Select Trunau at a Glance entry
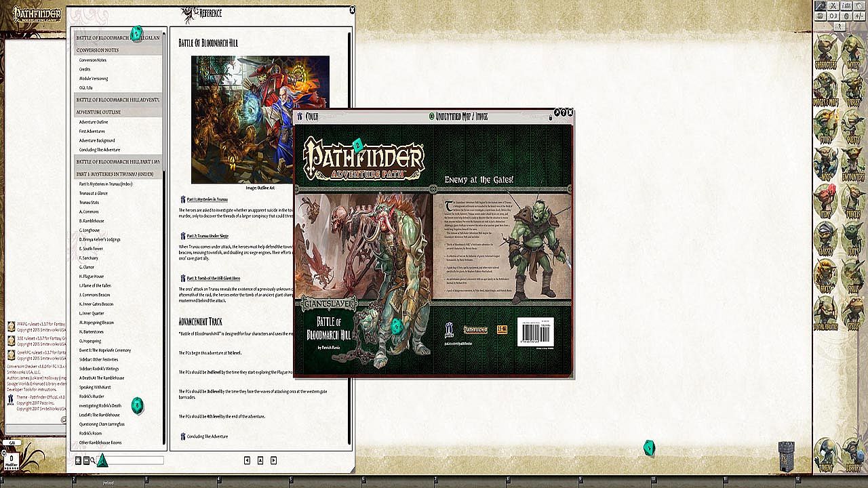Image resolution: width=868 pixels, height=488 pixels. click(x=94, y=193)
